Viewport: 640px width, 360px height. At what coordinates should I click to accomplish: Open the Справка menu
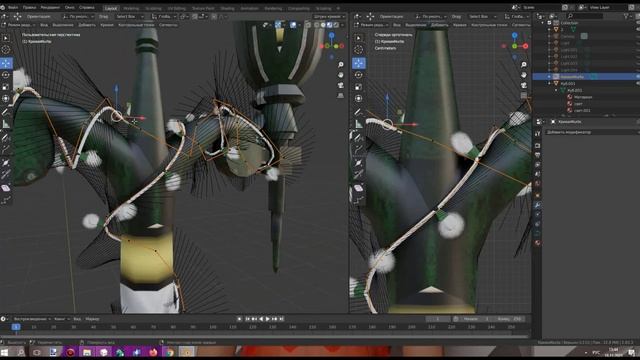(87, 7)
